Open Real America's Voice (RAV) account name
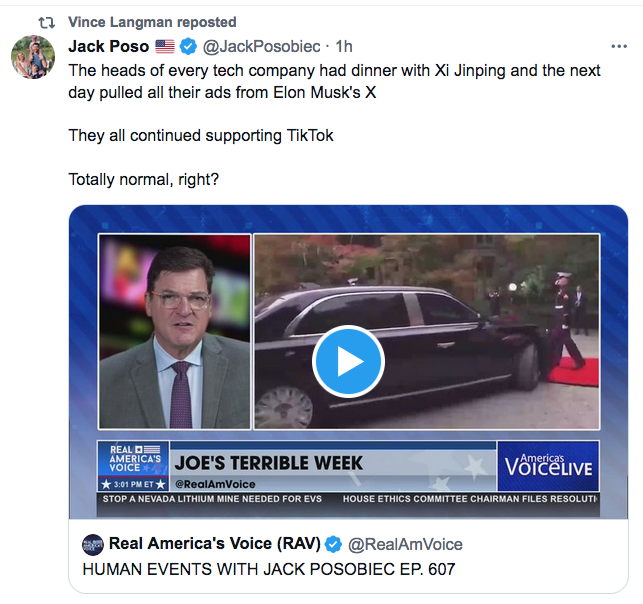 point(214,544)
